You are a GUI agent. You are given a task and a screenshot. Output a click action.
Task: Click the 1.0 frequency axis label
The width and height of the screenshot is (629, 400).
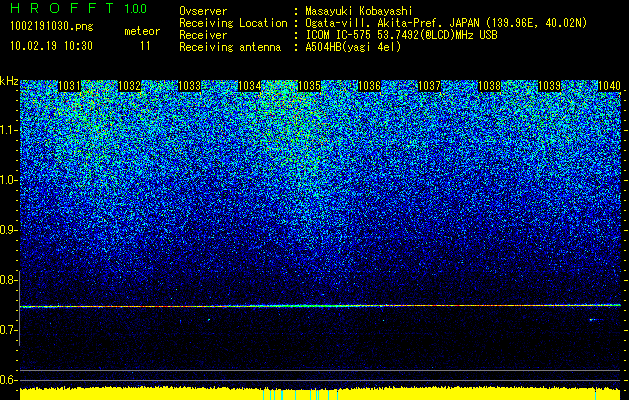(x=8, y=181)
